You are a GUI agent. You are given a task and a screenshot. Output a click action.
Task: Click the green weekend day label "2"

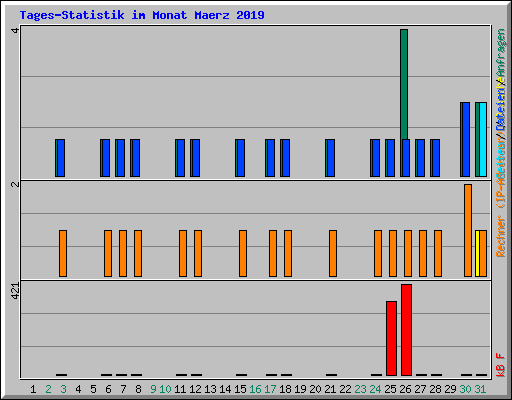(48, 389)
